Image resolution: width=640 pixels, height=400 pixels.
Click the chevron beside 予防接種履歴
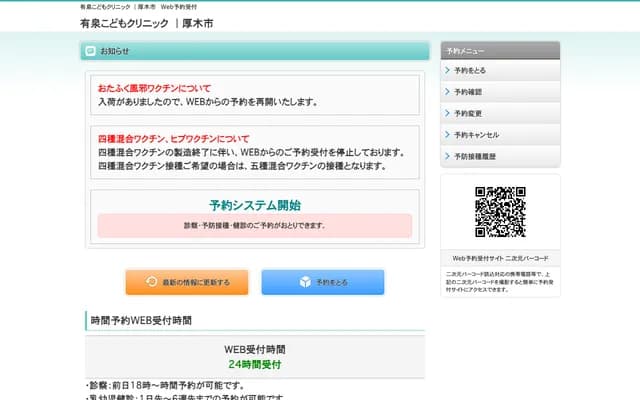point(447,155)
